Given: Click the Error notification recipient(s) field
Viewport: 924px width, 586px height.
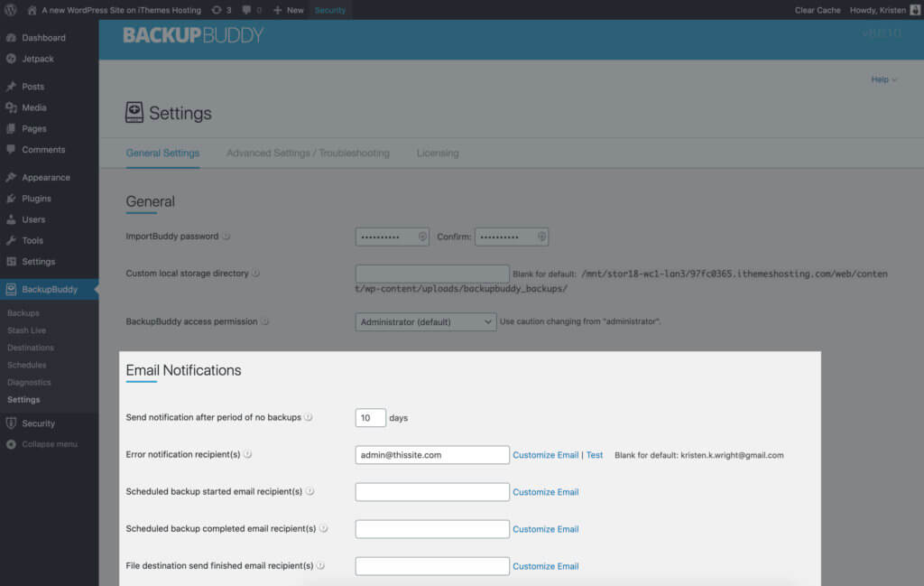Looking at the screenshot, I should [432, 455].
